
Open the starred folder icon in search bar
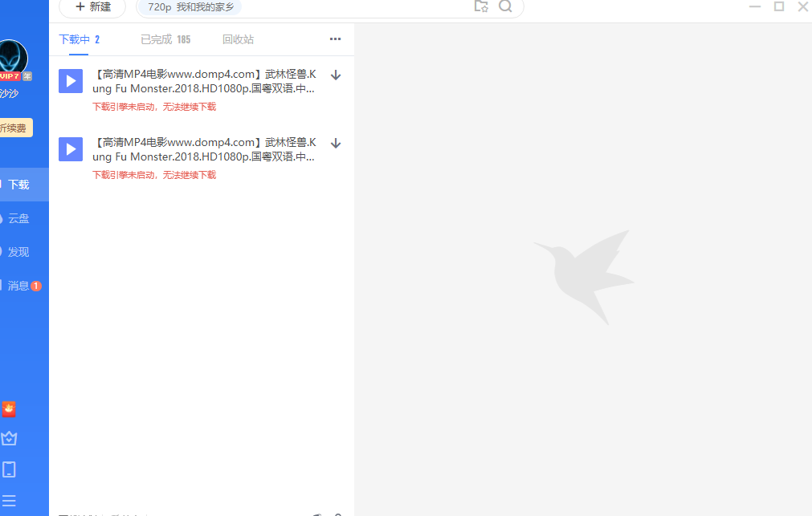click(x=481, y=6)
